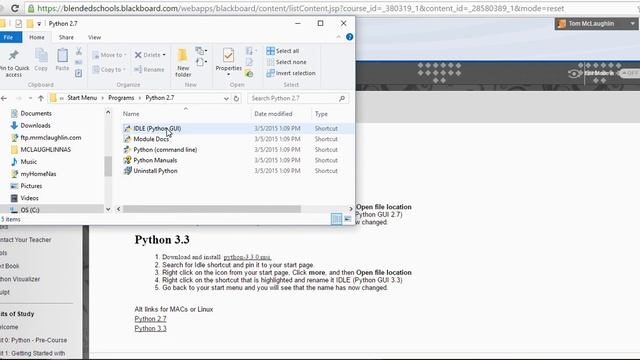Open Properties for the selected item
Viewport: 640px width, 360px height.
click(229, 61)
